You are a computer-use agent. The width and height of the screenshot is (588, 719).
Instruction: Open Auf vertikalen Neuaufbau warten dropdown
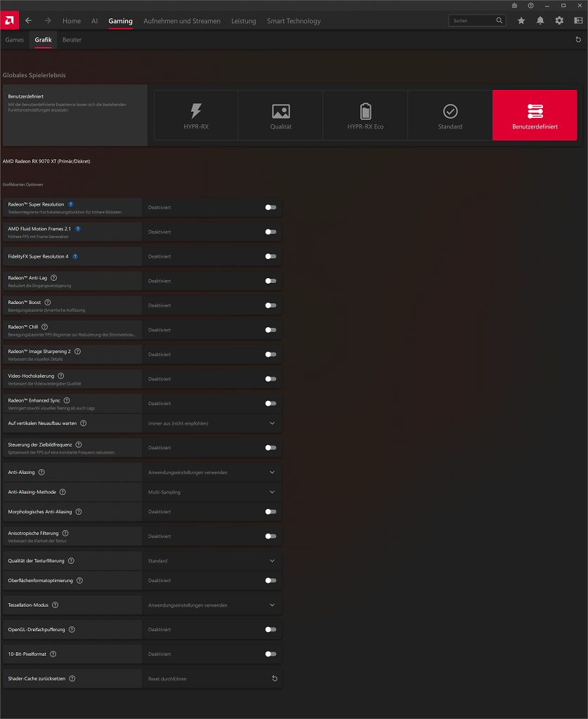coord(212,423)
